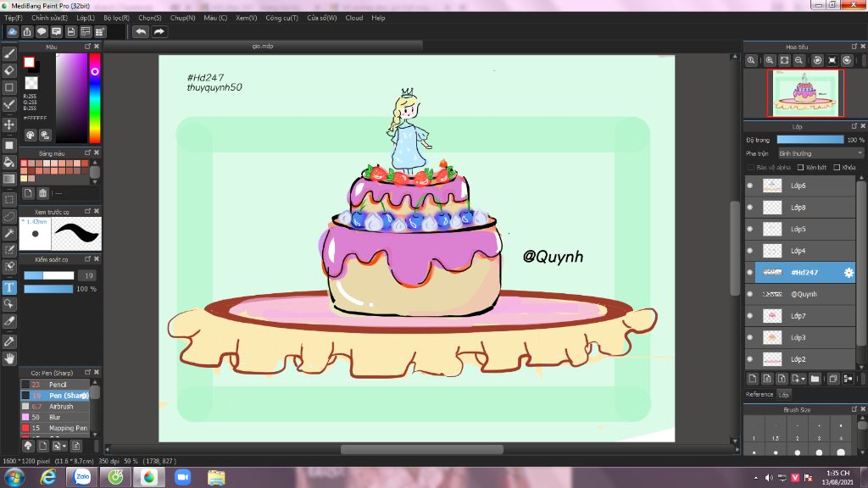Open brush add-type dropdown at panel bottom
868x488 pixels.
64,446
